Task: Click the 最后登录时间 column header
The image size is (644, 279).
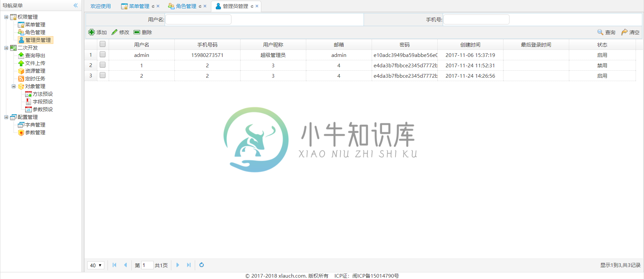Action: (x=536, y=45)
